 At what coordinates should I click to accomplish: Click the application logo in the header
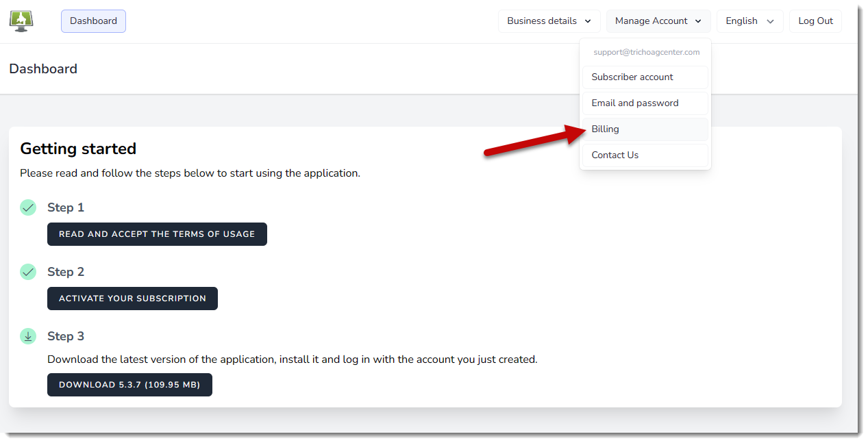(x=21, y=21)
